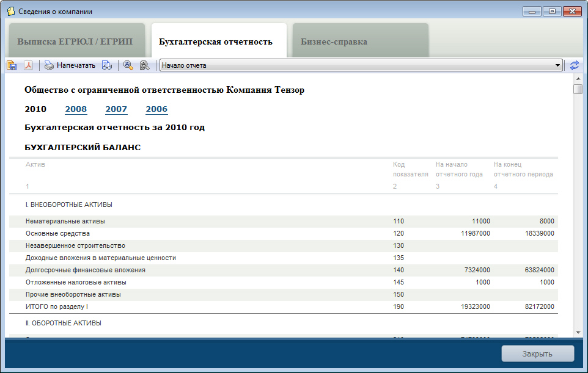This screenshot has height=373, width=588.
Task: Switch to Выписка ЕГРЮЛ / ЕГРИП tab
Action: pos(77,41)
